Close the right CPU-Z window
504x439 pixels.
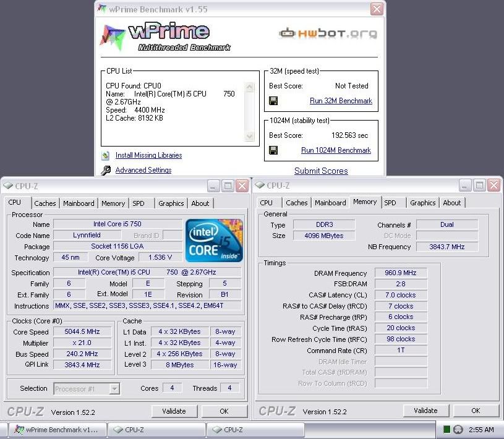pyautogui.click(x=493, y=185)
